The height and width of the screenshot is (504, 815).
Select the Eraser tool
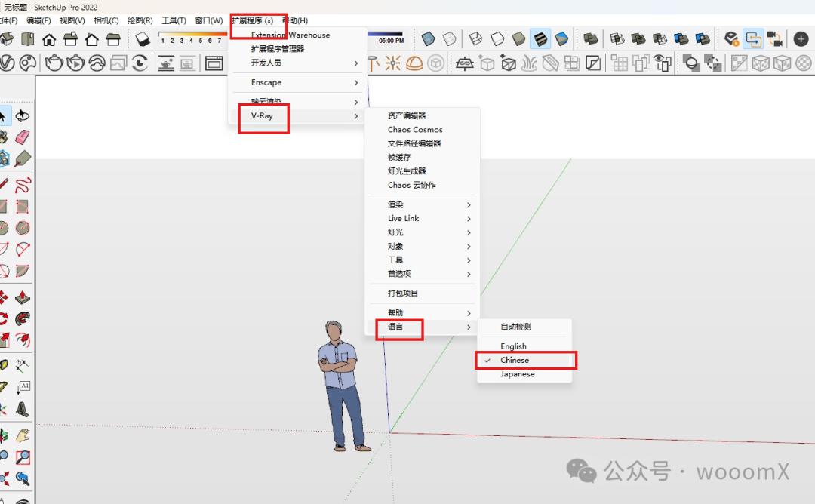coord(23,137)
